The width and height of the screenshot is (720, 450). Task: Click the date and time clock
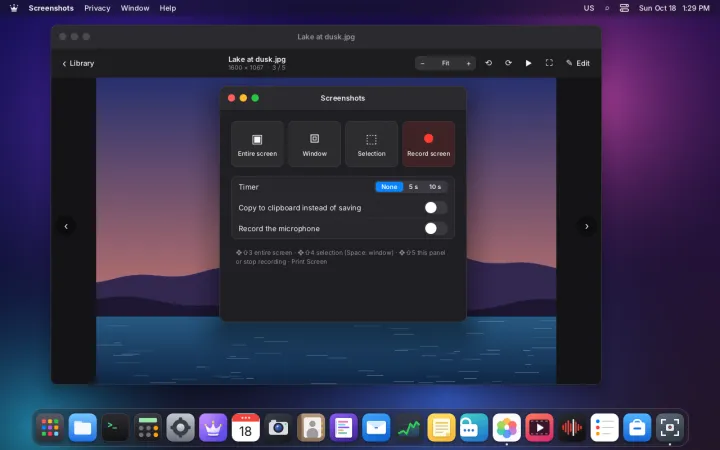674,8
